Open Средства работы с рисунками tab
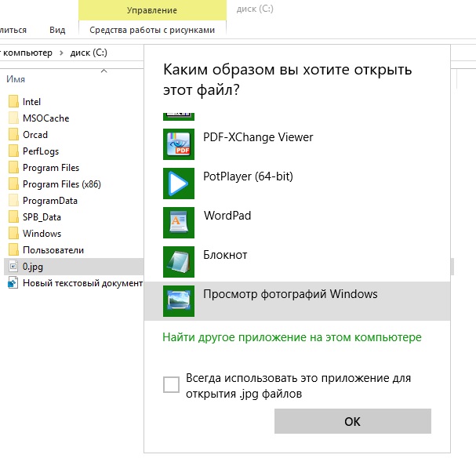The image size is (476, 469). pos(152,30)
